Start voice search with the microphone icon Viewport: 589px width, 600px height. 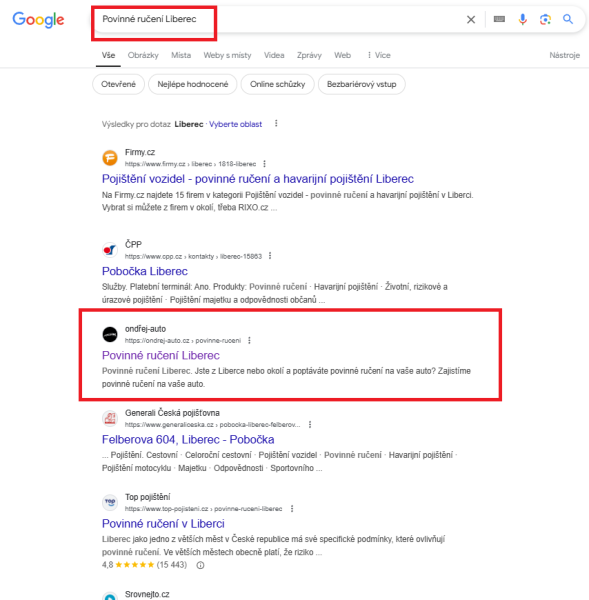[522, 19]
